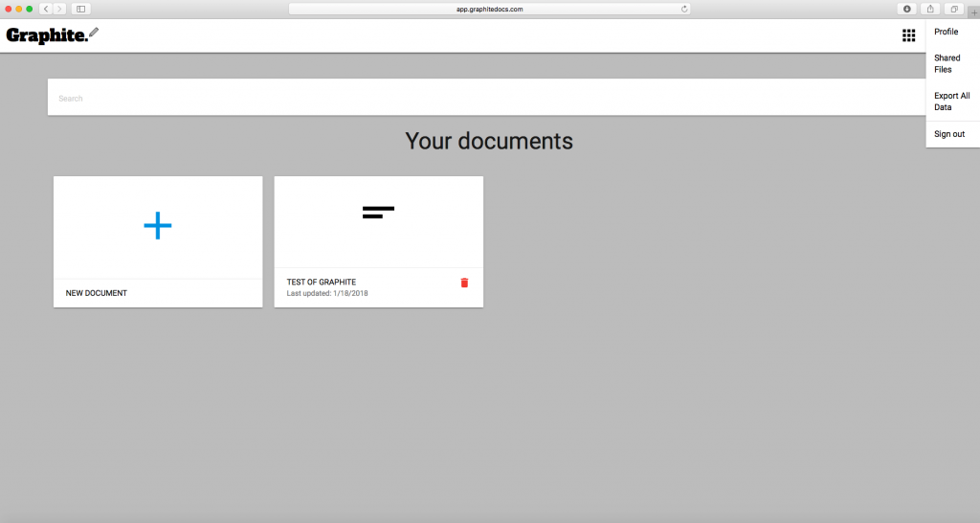Click the app.graphitedocs.com address bar
The image size is (980, 523).
pyautogui.click(x=489, y=9)
